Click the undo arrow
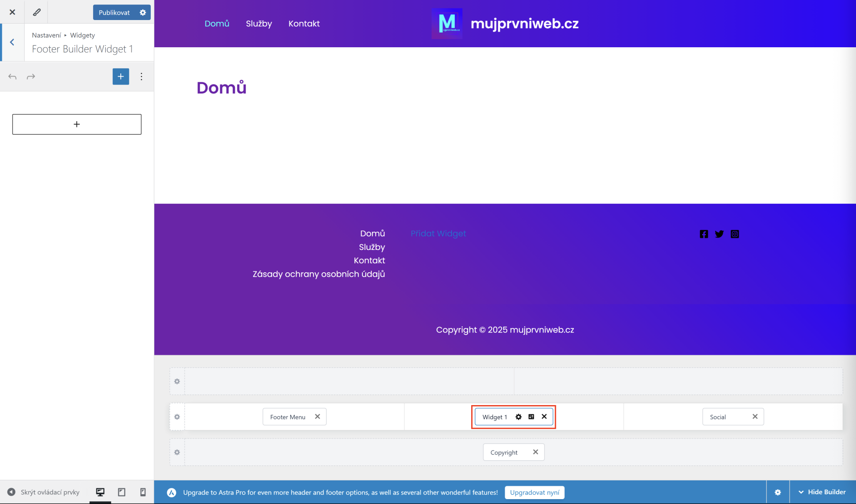Screen dimensions: 856x504 pos(12,77)
